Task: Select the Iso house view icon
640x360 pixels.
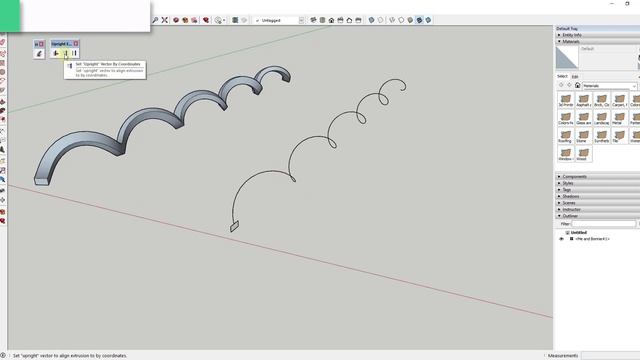Action: 313,20
